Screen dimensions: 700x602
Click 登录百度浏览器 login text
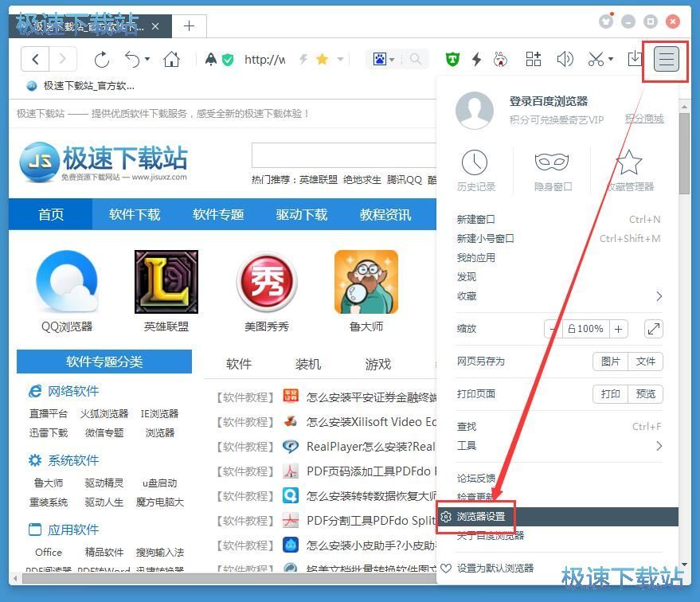[x=549, y=101]
